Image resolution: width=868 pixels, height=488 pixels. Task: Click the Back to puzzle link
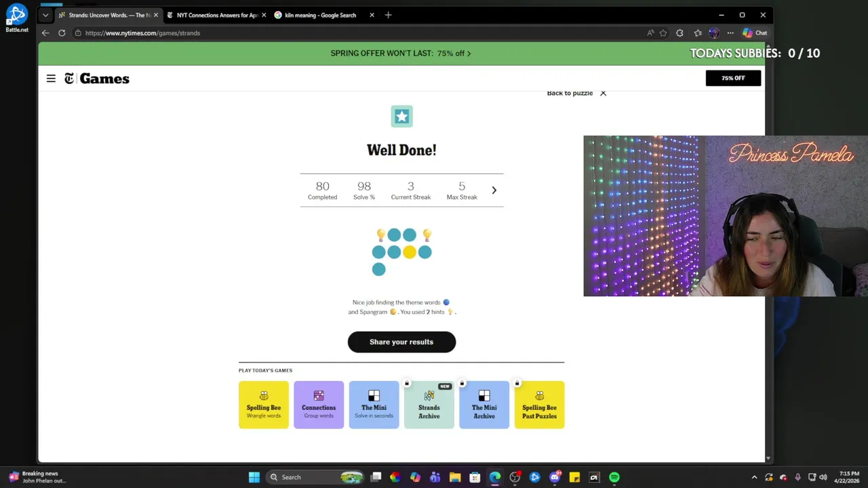[x=570, y=93]
